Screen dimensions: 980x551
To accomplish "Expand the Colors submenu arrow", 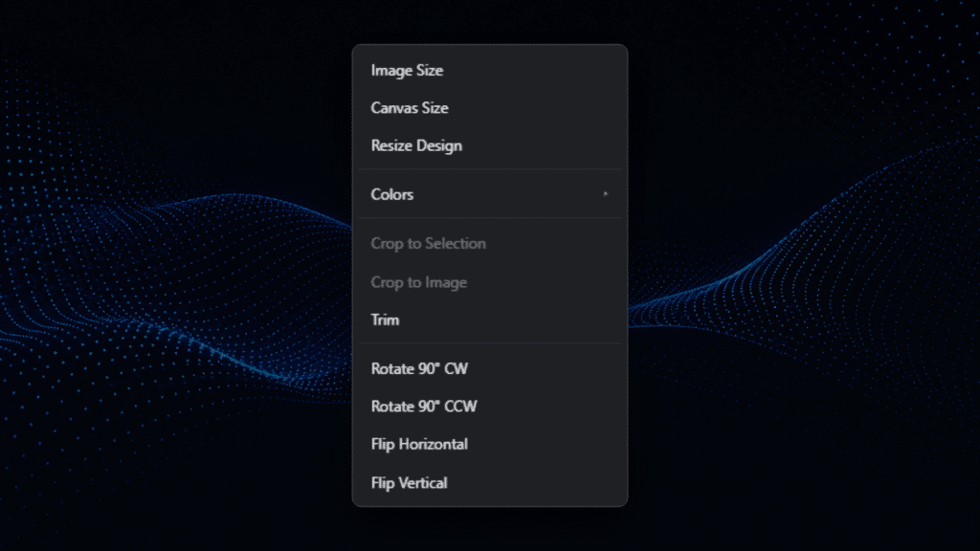I will [x=605, y=194].
